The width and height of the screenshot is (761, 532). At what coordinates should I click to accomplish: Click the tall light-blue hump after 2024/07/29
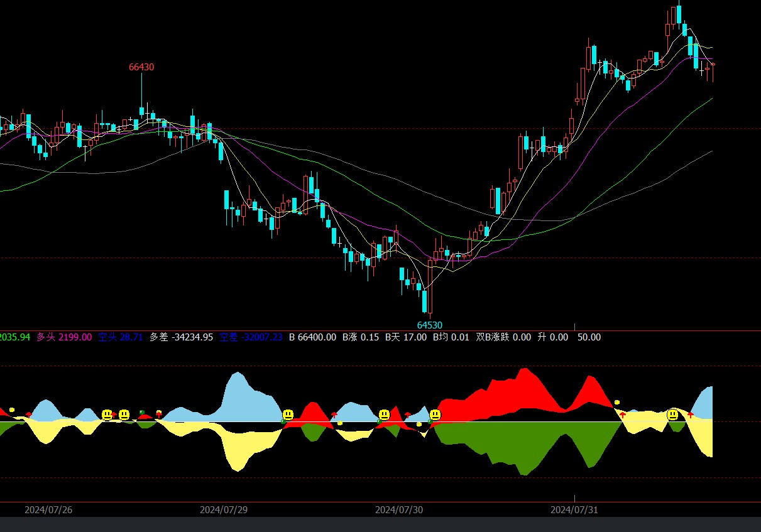(238, 396)
